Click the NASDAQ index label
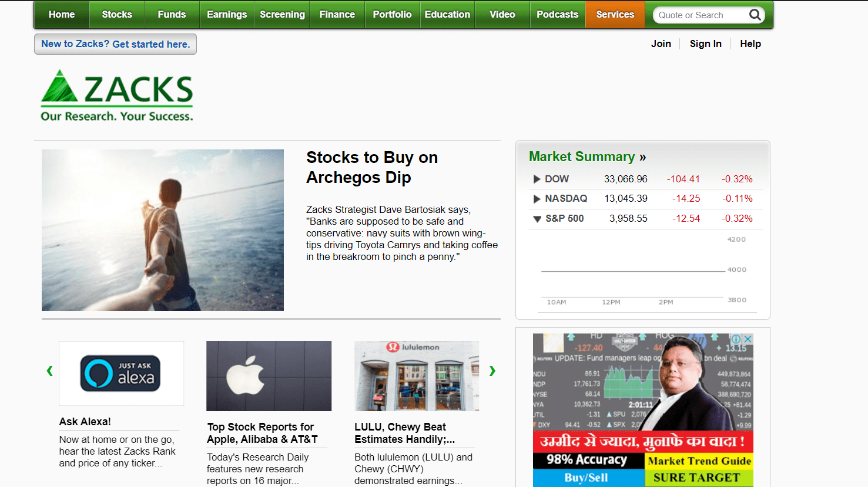The image size is (868, 487). coord(566,199)
